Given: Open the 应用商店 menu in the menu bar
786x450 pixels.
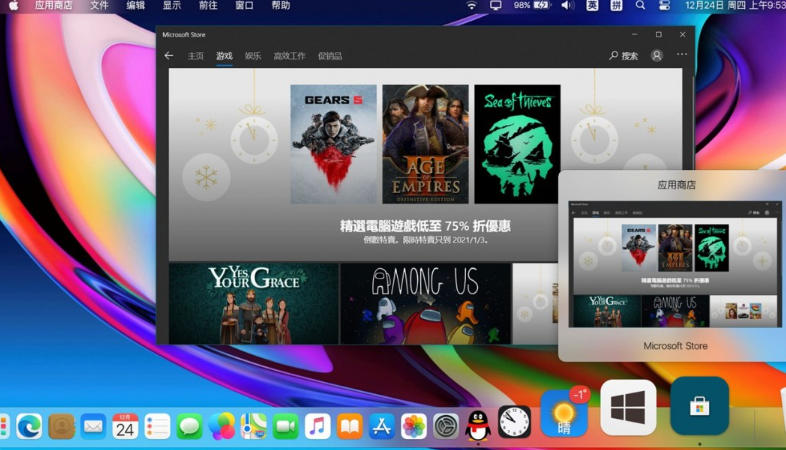Looking at the screenshot, I should click(54, 6).
